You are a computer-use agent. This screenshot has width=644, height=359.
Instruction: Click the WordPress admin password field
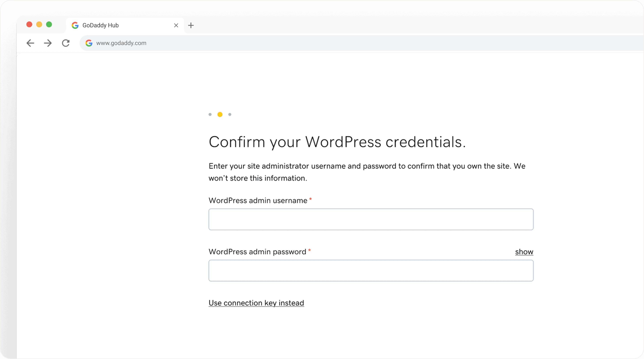(x=371, y=271)
